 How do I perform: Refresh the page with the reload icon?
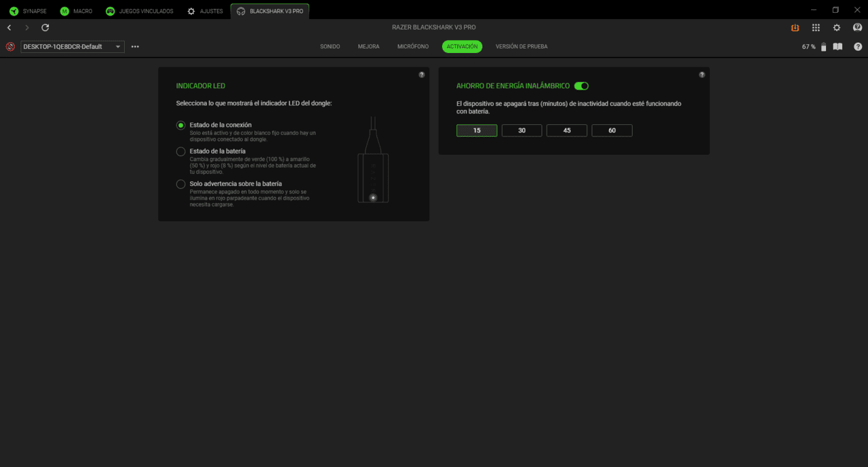[x=45, y=28]
